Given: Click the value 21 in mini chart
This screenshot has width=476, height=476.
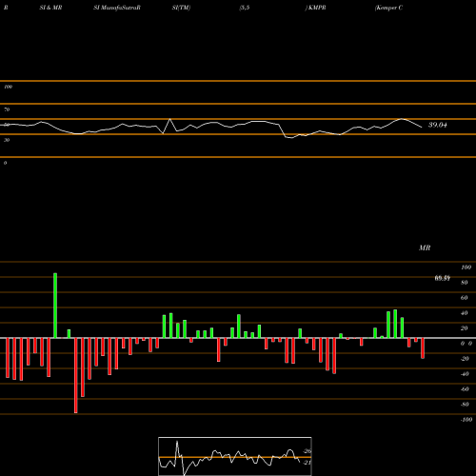Looking at the screenshot, I should pyautogui.click(x=307, y=463).
